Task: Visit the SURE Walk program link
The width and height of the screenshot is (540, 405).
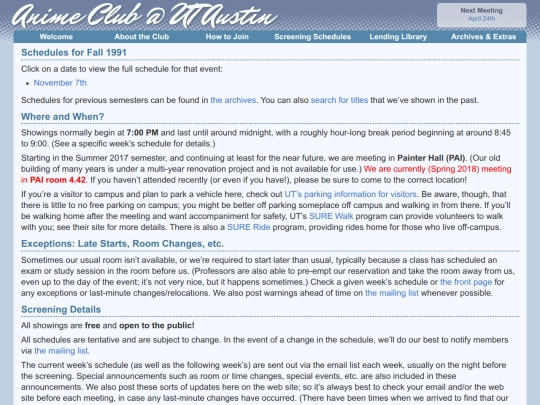Action: click(x=331, y=216)
